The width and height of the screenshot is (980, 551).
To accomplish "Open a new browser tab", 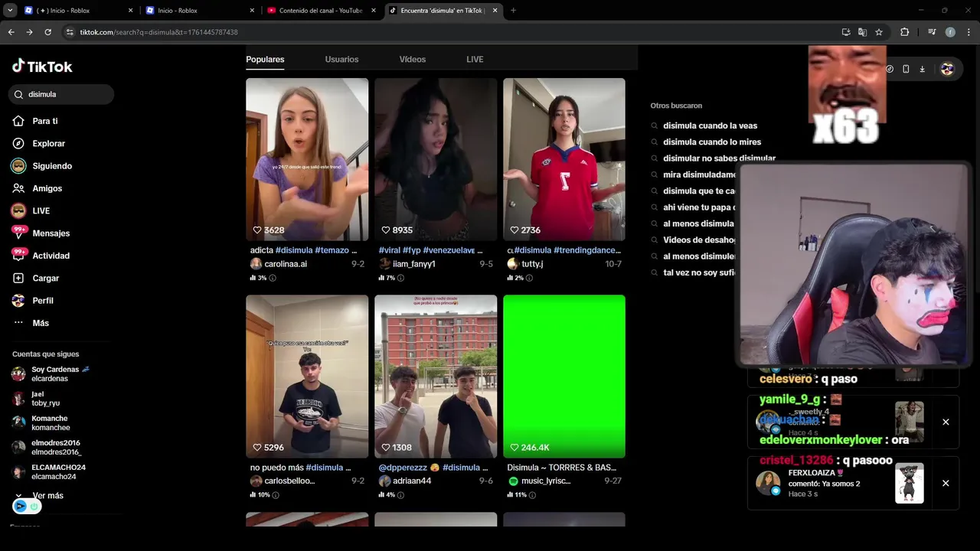I will [x=513, y=11].
